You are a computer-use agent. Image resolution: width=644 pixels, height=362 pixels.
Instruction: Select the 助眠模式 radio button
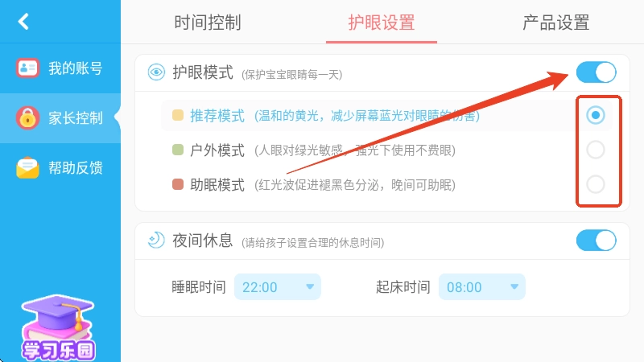[x=596, y=184]
